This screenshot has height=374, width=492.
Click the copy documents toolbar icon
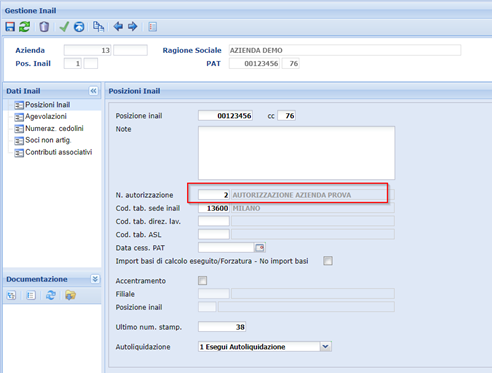click(98, 27)
